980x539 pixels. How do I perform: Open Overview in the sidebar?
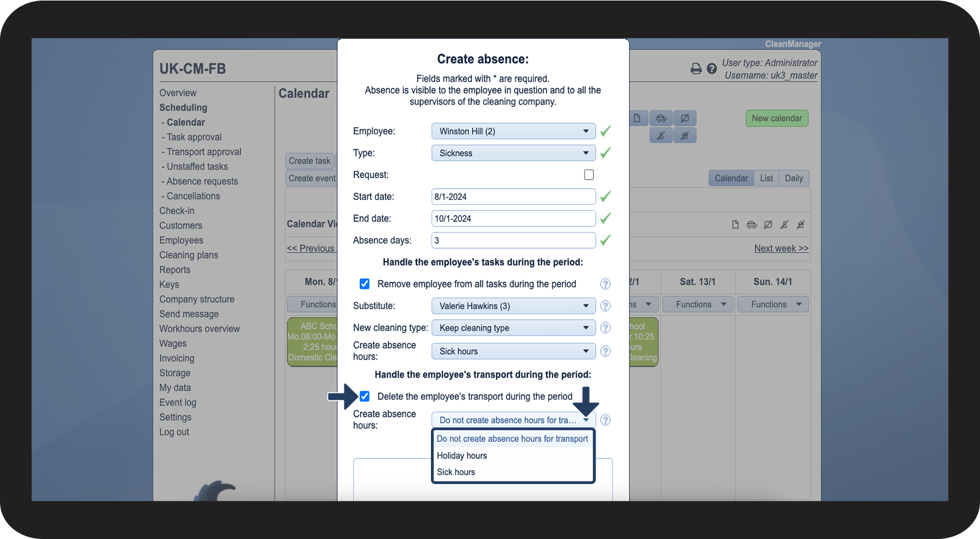[178, 93]
